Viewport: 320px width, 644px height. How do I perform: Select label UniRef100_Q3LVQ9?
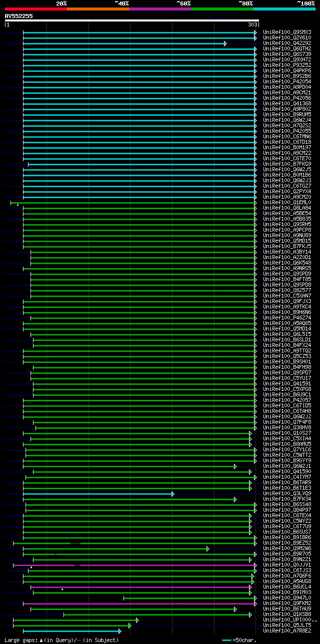(x=287, y=494)
